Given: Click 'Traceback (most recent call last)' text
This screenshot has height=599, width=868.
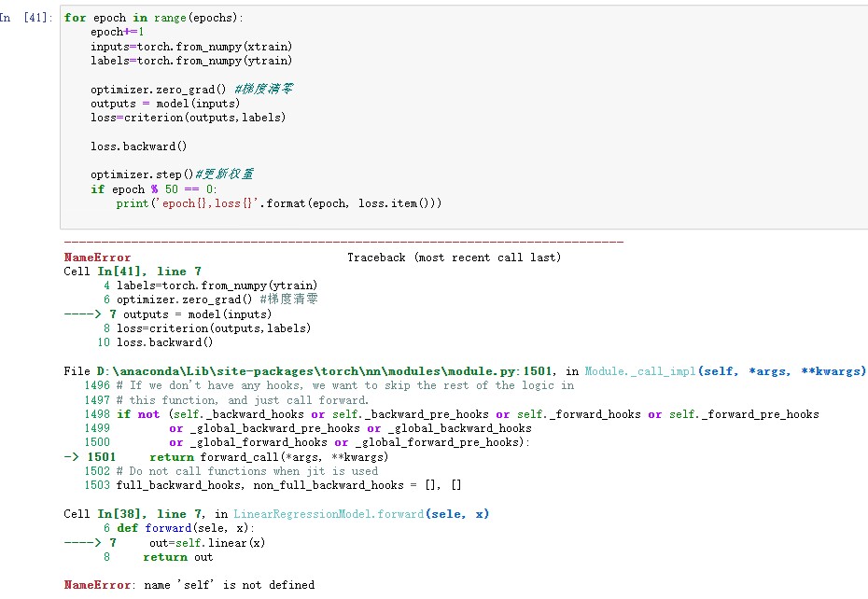Looking at the screenshot, I should pos(454,258).
